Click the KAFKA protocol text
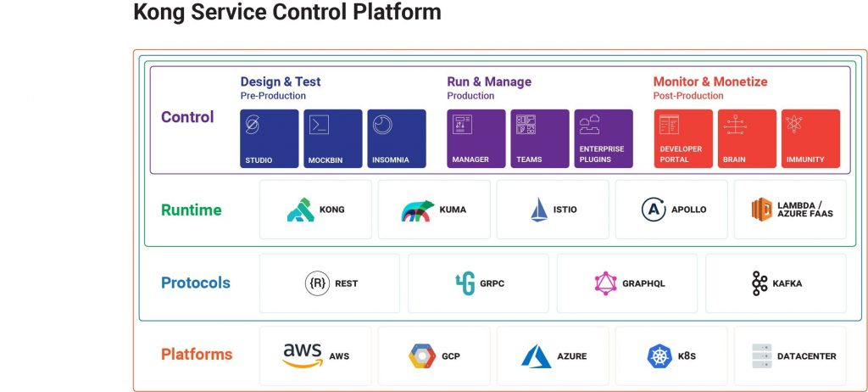The image size is (868, 392). coord(787,283)
